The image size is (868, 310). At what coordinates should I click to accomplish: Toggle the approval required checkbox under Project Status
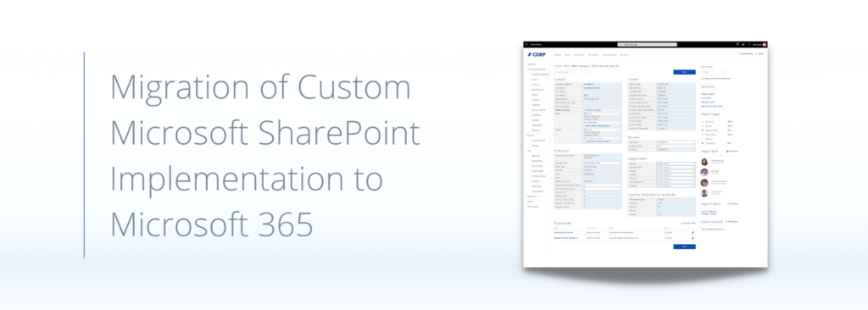point(703,78)
